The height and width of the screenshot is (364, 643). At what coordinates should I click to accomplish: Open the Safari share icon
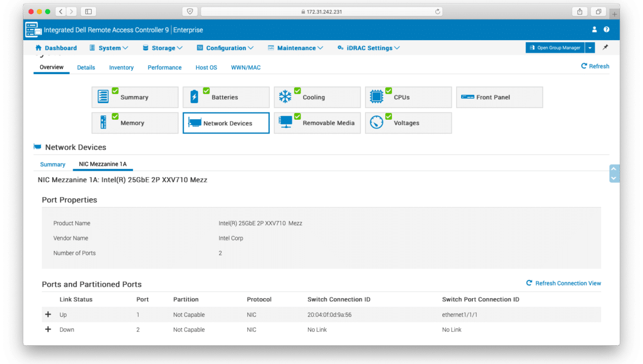[580, 12]
